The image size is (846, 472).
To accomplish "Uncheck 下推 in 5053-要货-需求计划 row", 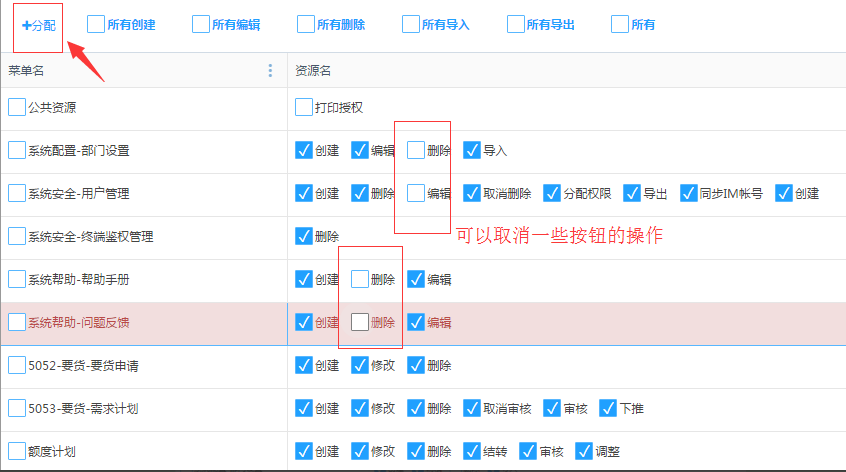I will [608, 408].
